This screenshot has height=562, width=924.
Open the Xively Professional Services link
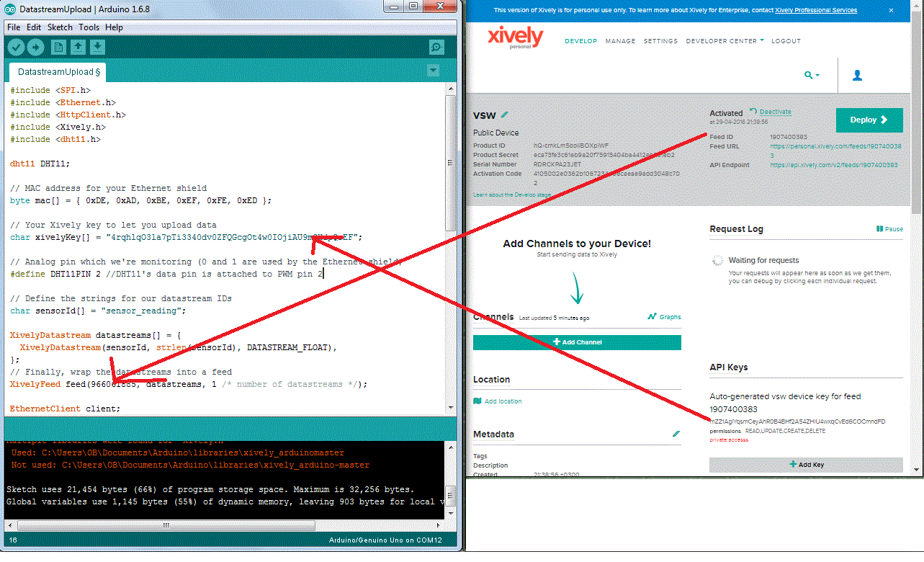pyautogui.click(x=816, y=10)
